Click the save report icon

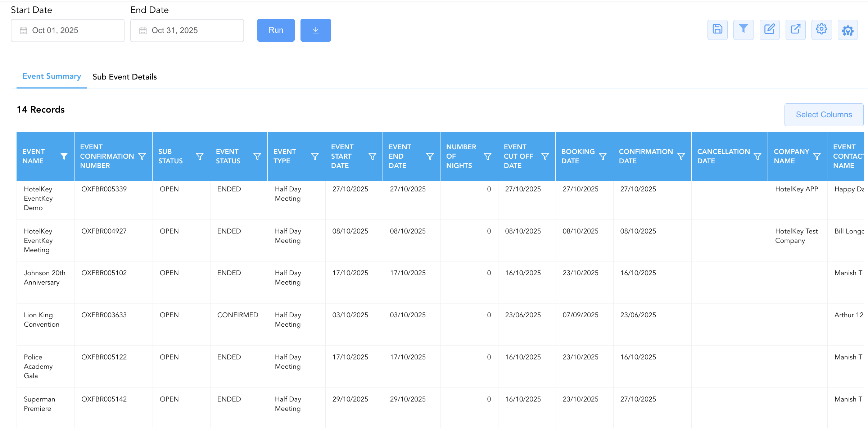717,30
